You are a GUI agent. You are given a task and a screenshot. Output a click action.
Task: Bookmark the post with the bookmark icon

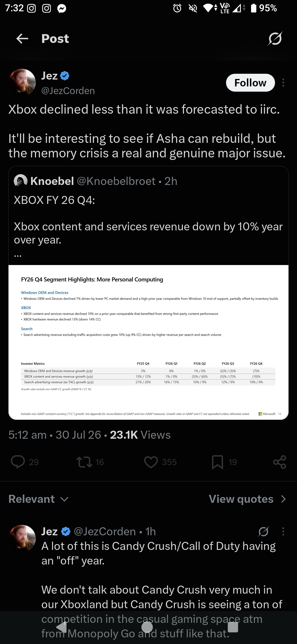(217, 462)
